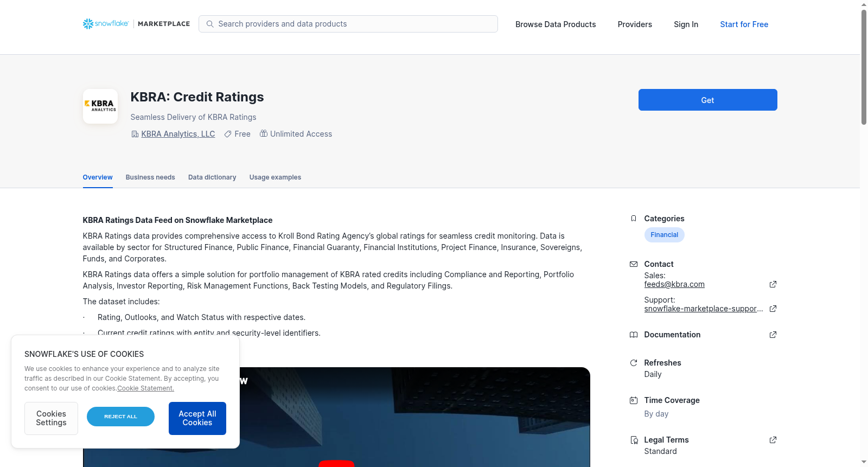Click the building icon beside KBRA Analytics, LLC
Viewport: 868px width, 467px height.
tap(135, 134)
